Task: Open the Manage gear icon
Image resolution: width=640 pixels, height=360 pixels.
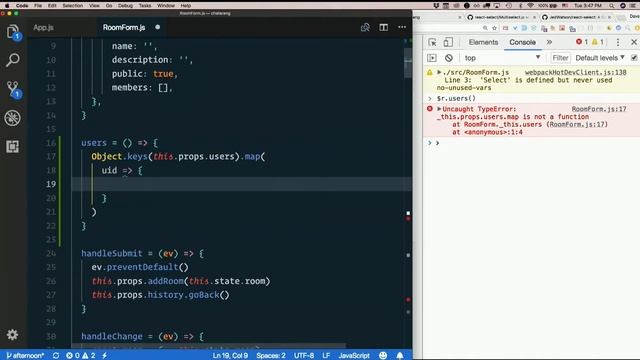Action: (12, 335)
